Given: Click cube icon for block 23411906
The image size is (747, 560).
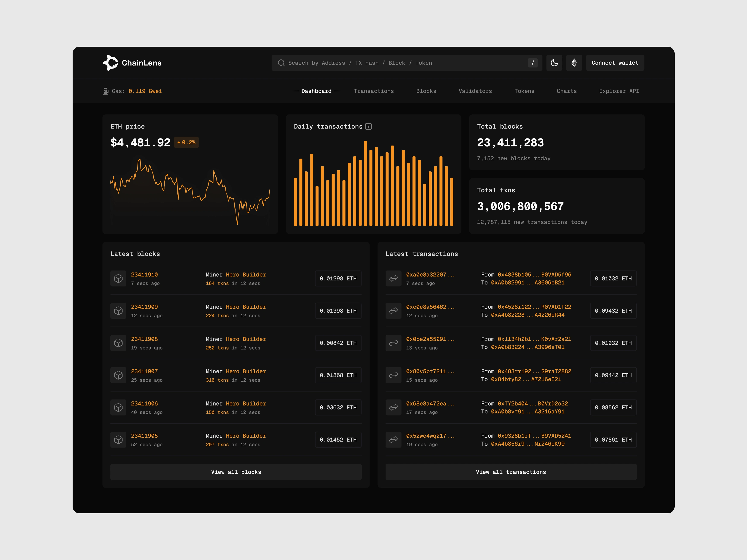Looking at the screenshot, I should click(118, 407).
